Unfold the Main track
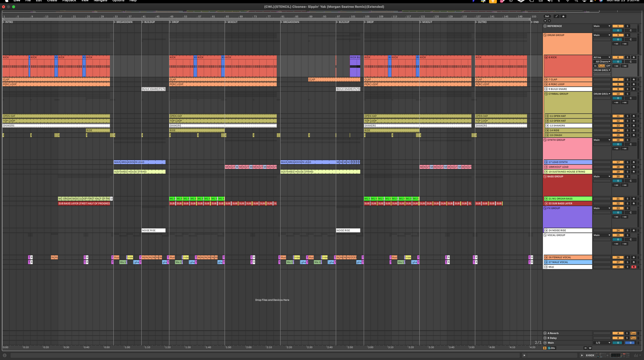644x360 pixels. click(545, 343)
